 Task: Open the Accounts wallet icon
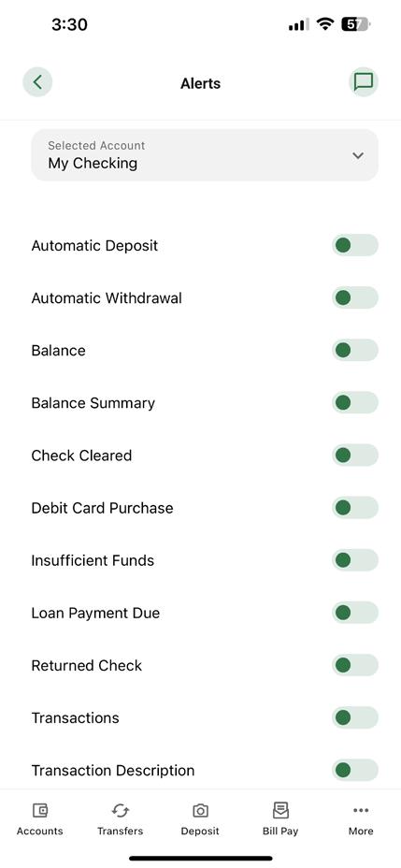[40, 811]
